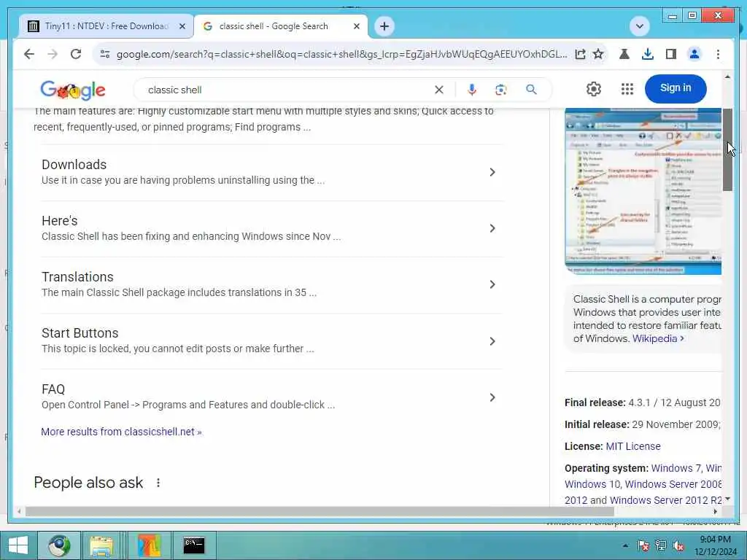Open the FAQ result link
The height and width of the screenshot is (560, 747).
click(53, 389)
